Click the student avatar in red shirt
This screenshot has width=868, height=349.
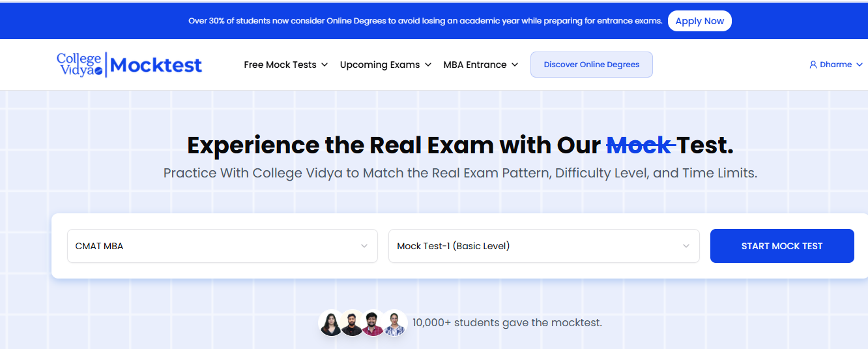(x=373, y=322)
